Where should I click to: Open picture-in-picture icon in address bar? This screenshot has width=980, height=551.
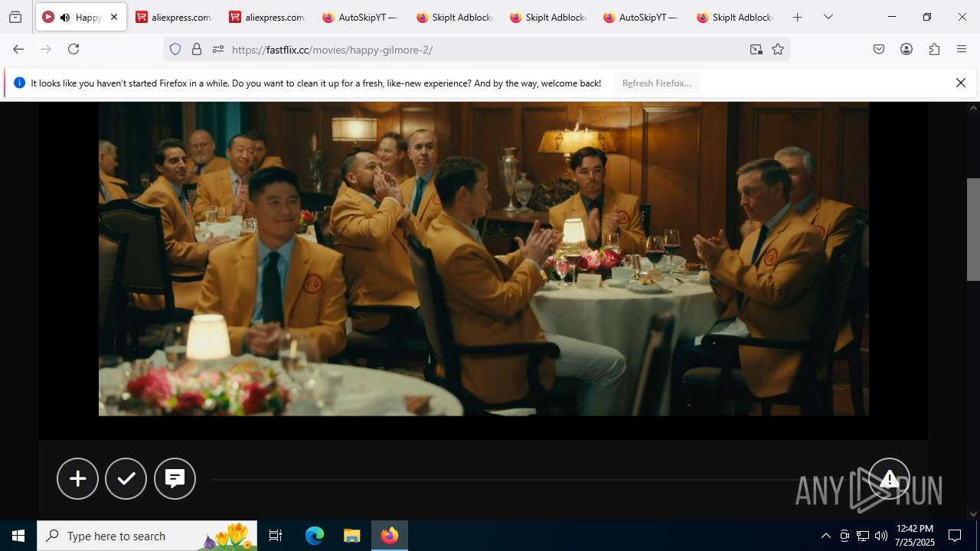pos(756,49)
